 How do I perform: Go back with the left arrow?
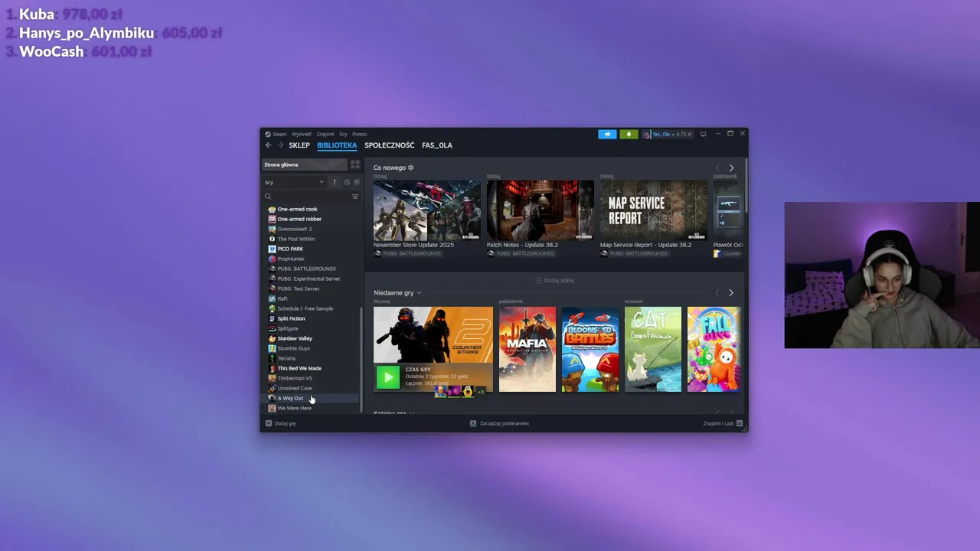(269, 145)
